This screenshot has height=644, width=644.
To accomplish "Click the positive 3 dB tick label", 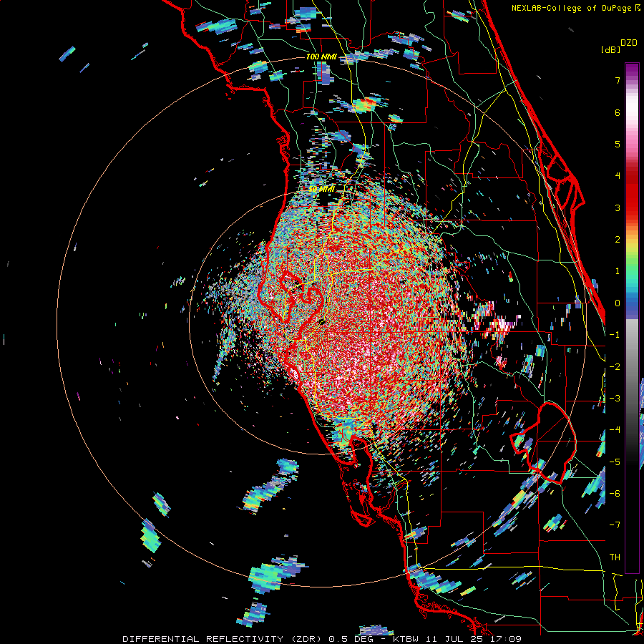I will click(x=618, y=208).
